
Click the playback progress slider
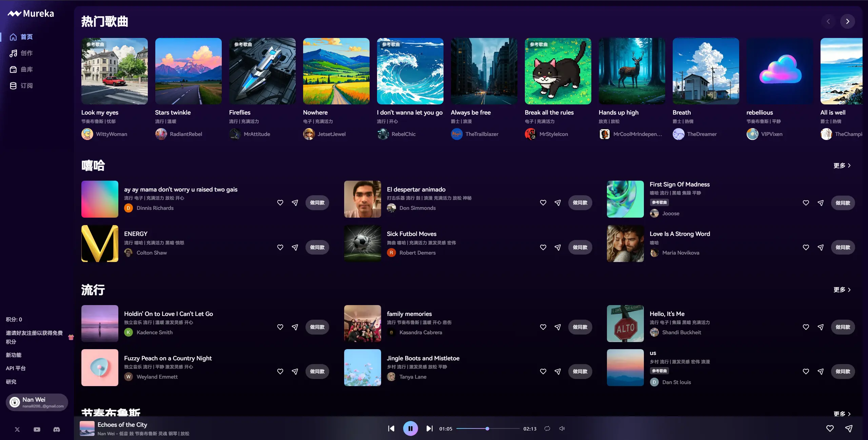tap(488, 428)
